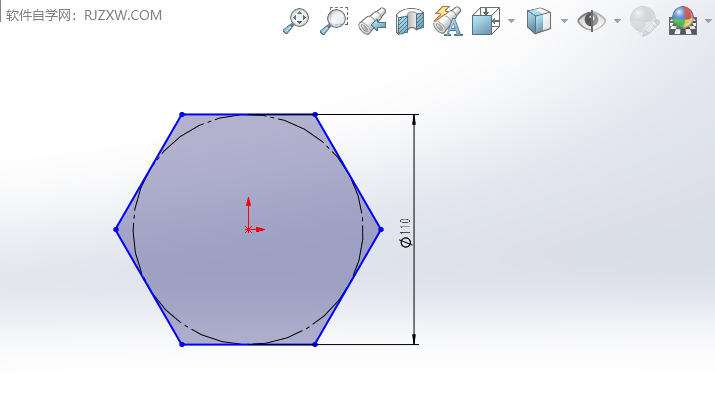
Task: Click the View Orientation cube icon
Action: (486, 21)
